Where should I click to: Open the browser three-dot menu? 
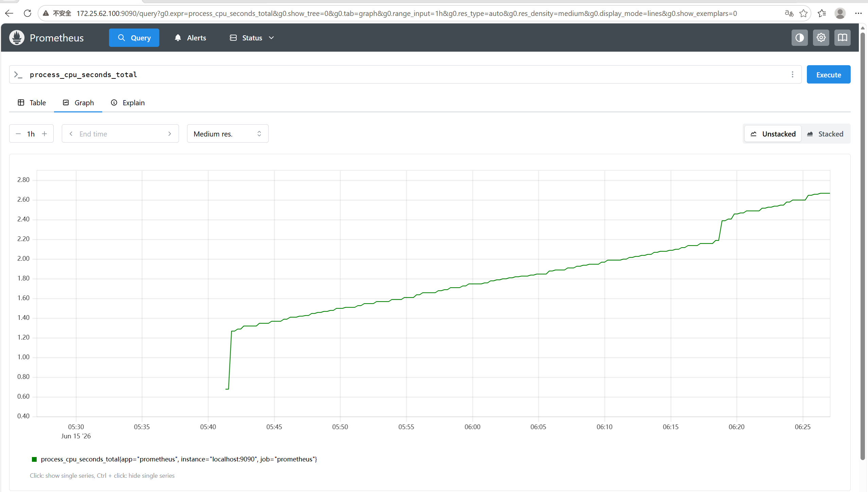pyautogui.click(x=858, y=13)
